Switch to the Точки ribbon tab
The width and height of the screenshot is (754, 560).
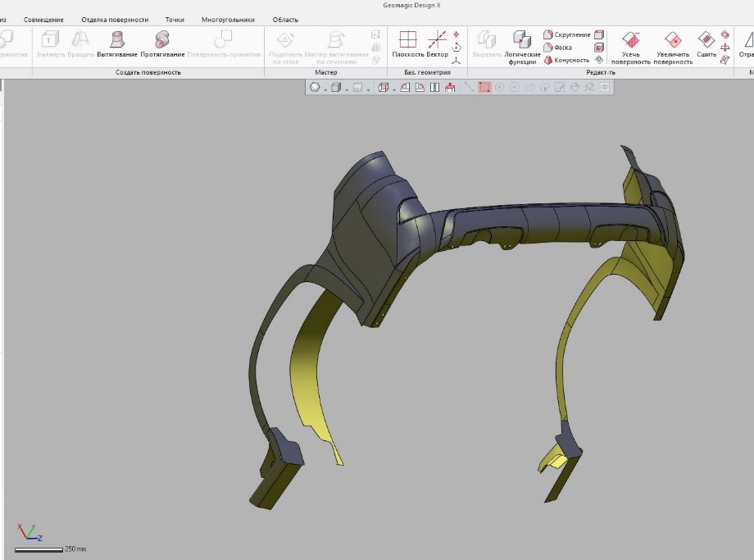pyautogui.click(x=175, y=19)
